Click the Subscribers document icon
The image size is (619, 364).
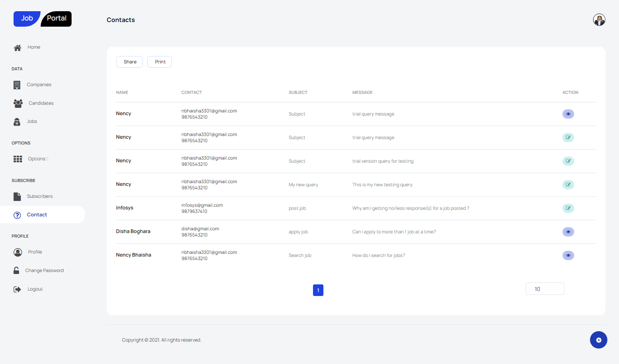[17, 196]
